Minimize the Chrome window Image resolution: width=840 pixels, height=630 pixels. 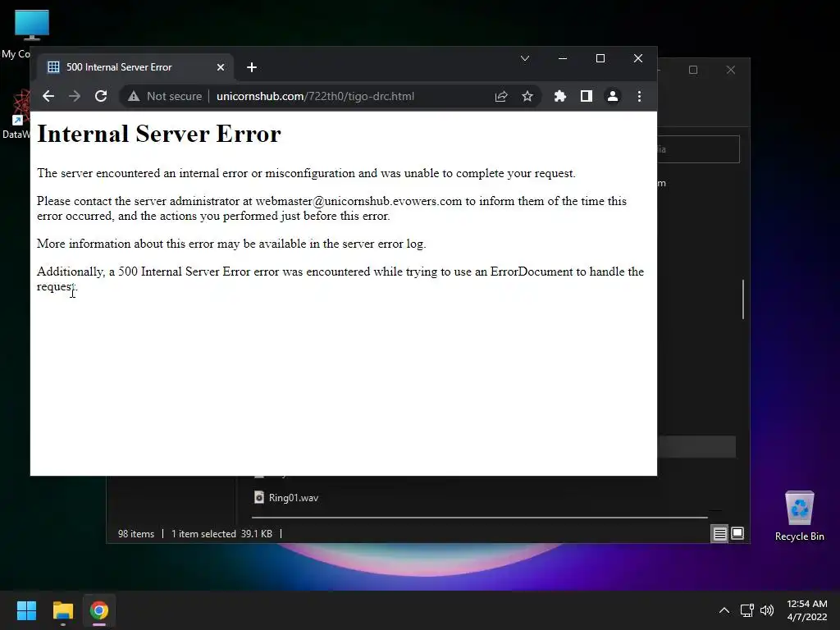(x=563, y=58)
